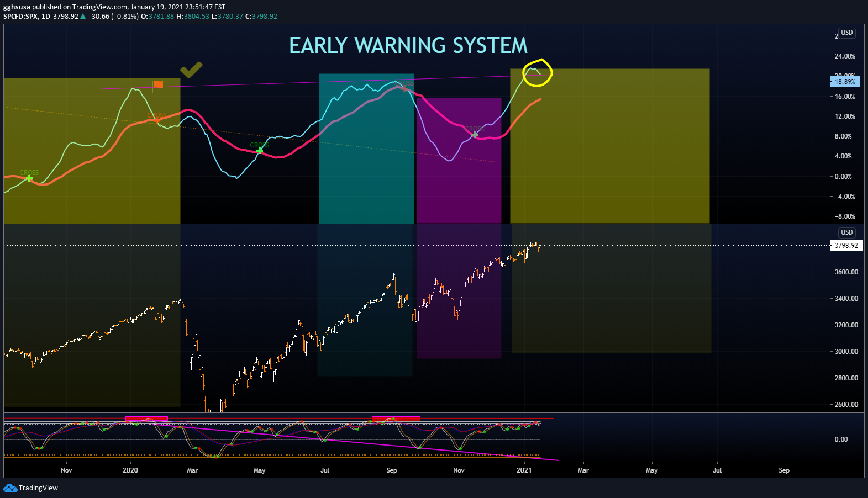
Task: Click the 2800.00 price axis label
Action: pos(846,378)
